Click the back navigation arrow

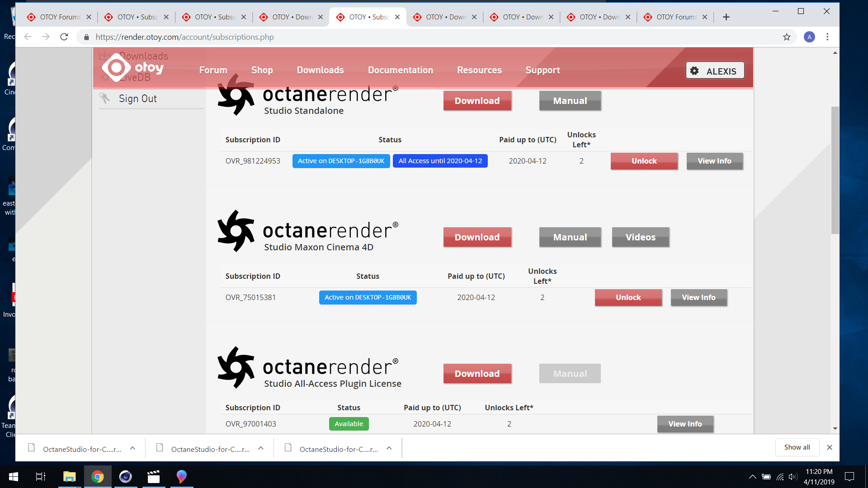tap(28, 37)
